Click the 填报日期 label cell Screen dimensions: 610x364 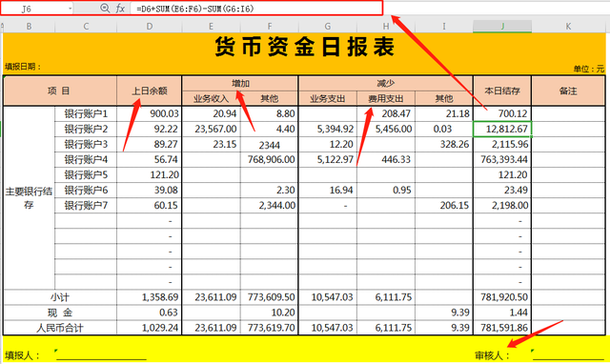coord(23,67)
